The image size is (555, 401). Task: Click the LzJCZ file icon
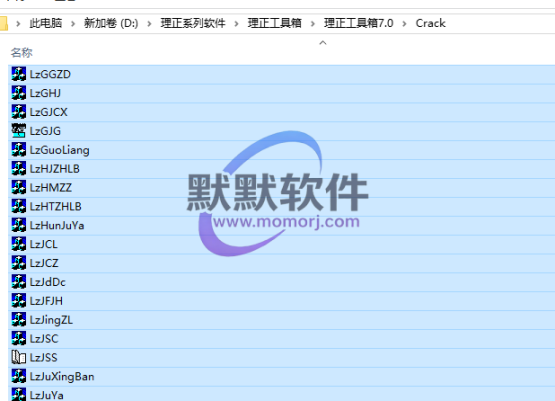click(18, 263)
